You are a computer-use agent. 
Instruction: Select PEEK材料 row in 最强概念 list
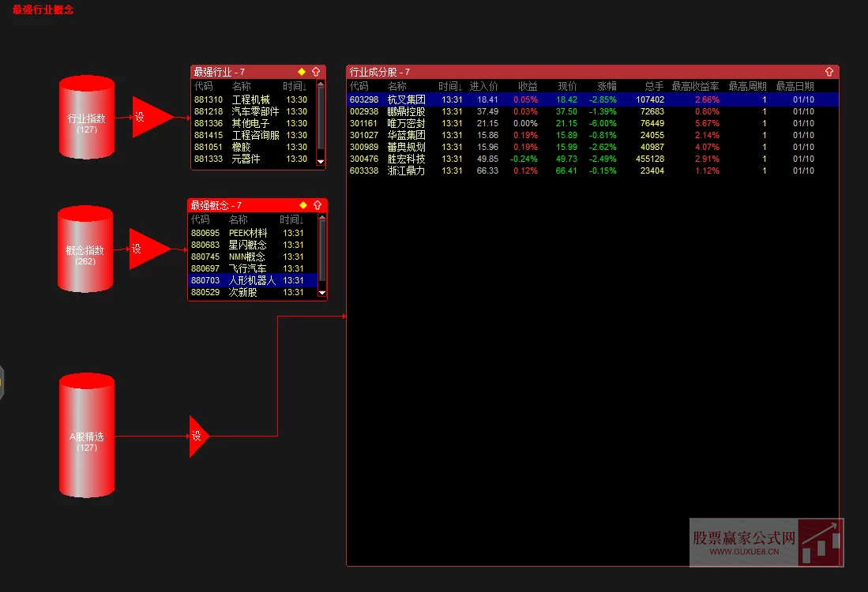248,234
